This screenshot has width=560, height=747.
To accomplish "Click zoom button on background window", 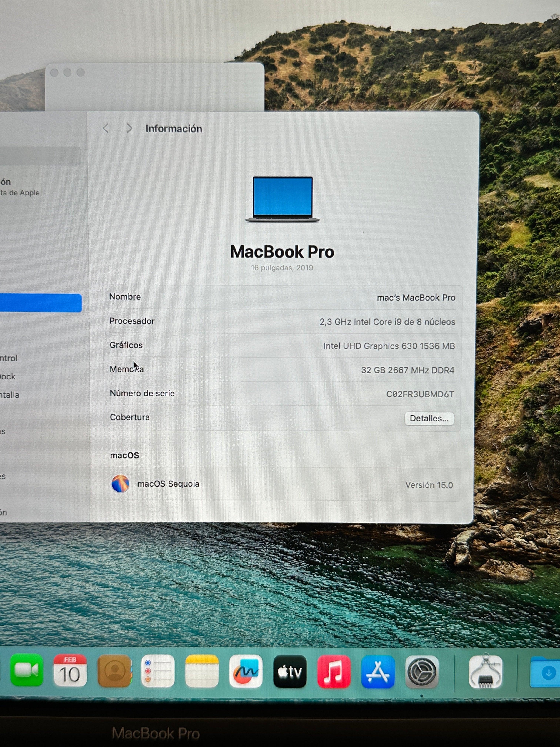I will [81, 73].
